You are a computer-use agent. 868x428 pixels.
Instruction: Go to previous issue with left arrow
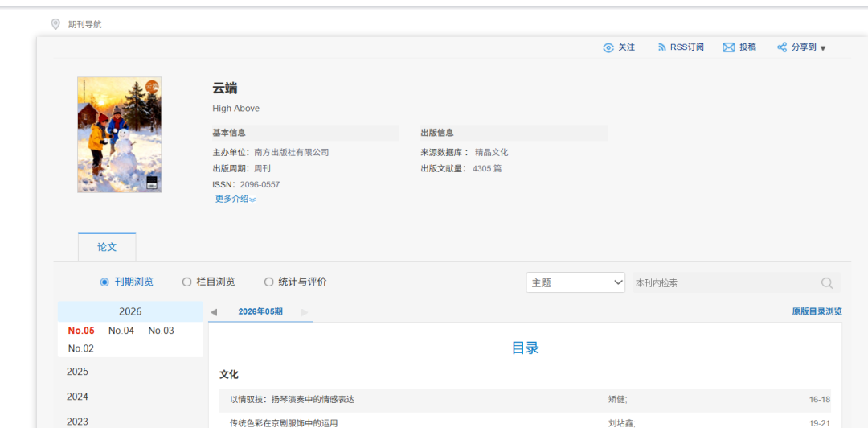(214, 312)
